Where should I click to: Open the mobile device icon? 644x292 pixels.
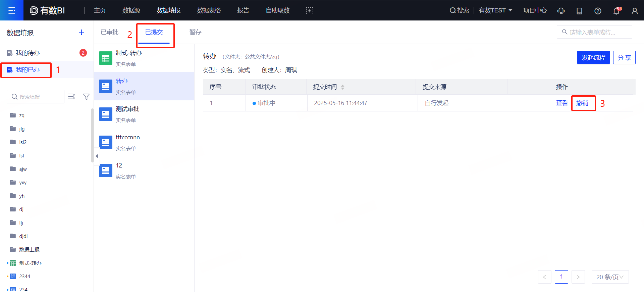pyautogui.click(x=579, y=11)
